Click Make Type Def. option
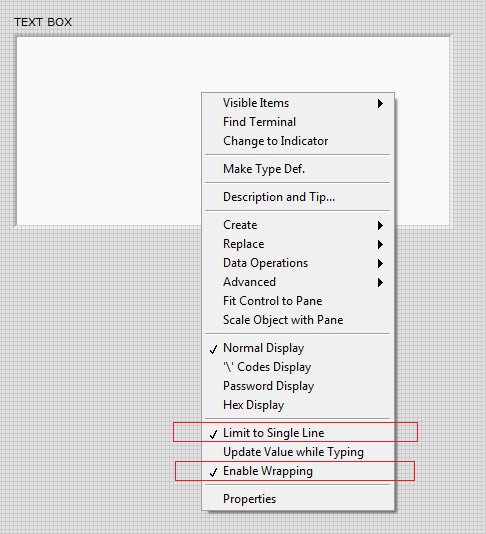 (x=298, y=169)
